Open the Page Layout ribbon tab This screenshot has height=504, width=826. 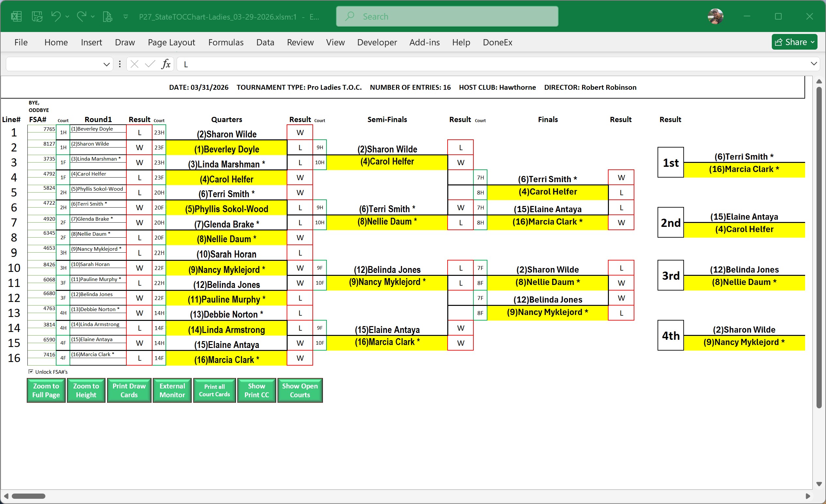(171, 42)
